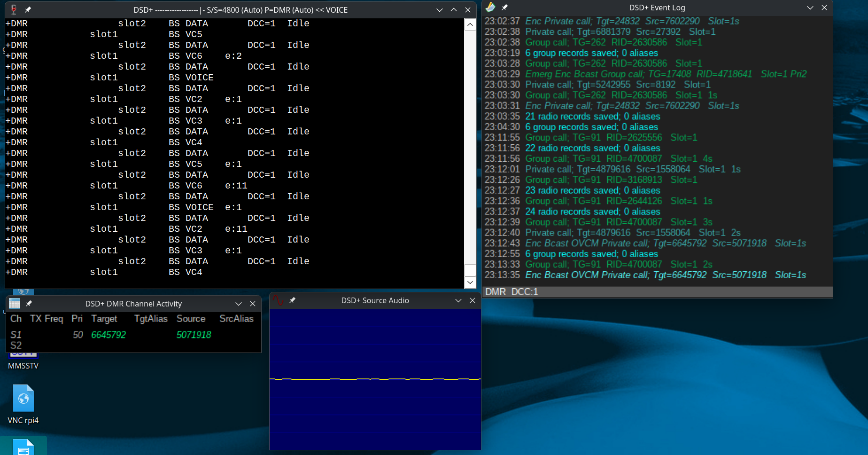This screenshot has height=455, width=868.
Task: Select the S1 channel row label
Action: click(x=16, y=335)
